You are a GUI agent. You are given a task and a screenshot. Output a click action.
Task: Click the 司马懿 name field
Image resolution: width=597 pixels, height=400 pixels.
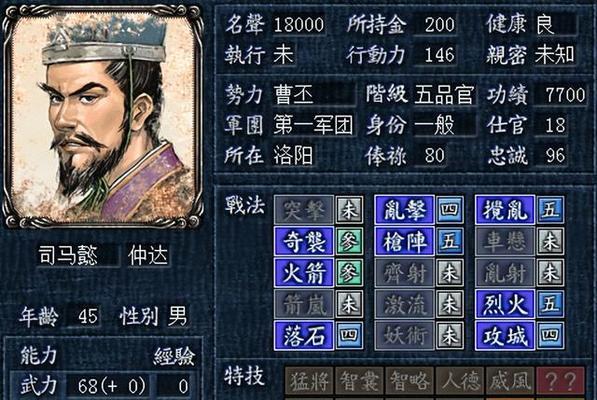click(78, 255)
